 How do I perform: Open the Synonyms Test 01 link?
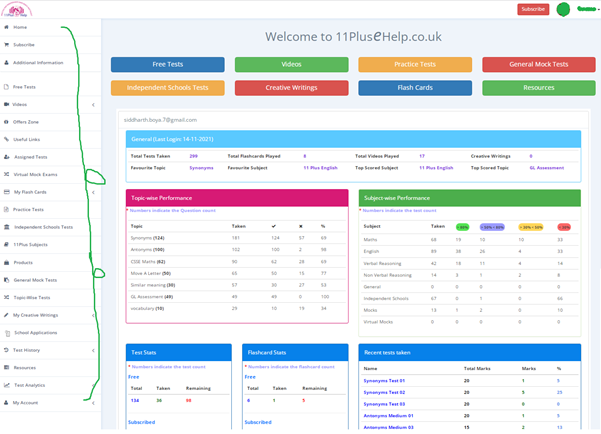pos(384,381)
